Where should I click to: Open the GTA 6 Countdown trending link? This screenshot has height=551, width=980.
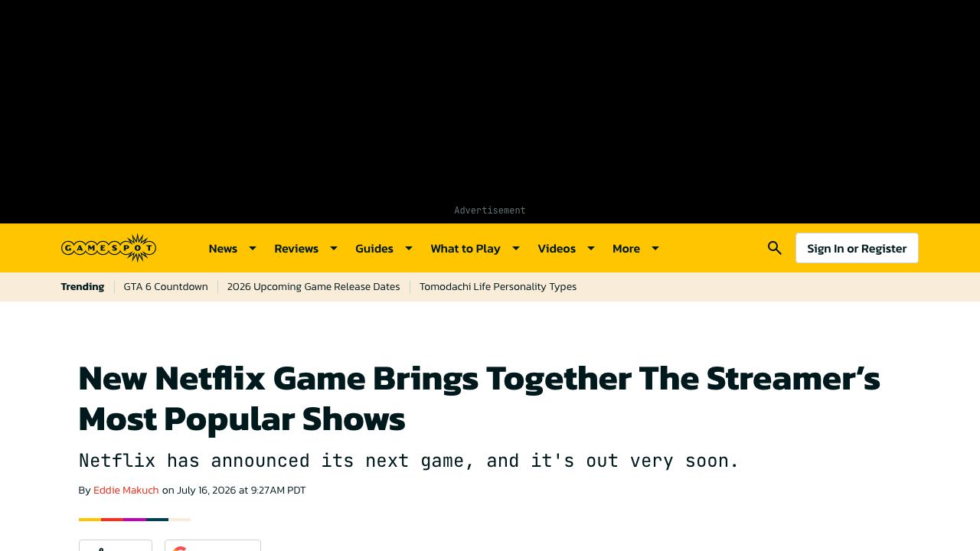point(165,286)
